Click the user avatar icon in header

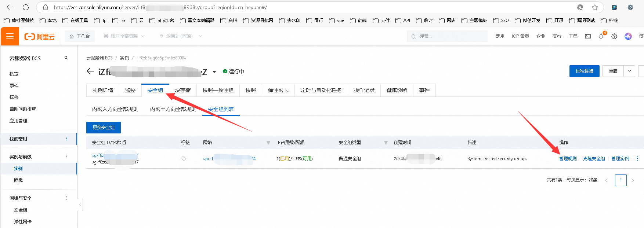628,36
